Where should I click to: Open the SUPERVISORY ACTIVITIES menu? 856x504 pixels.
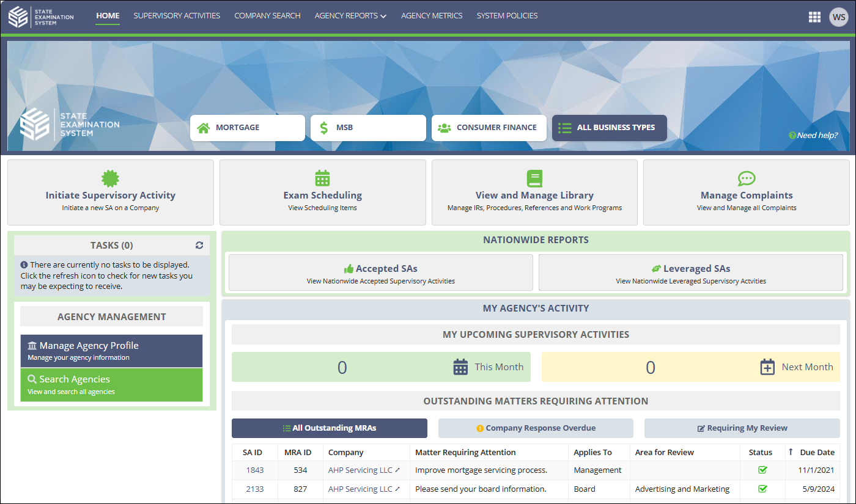177,15
